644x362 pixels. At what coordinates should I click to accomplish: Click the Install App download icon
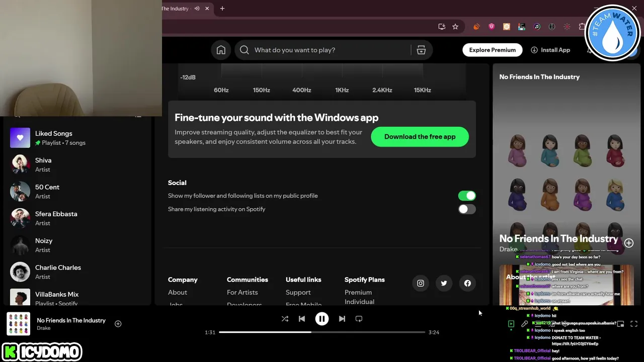tap(534, 50)
